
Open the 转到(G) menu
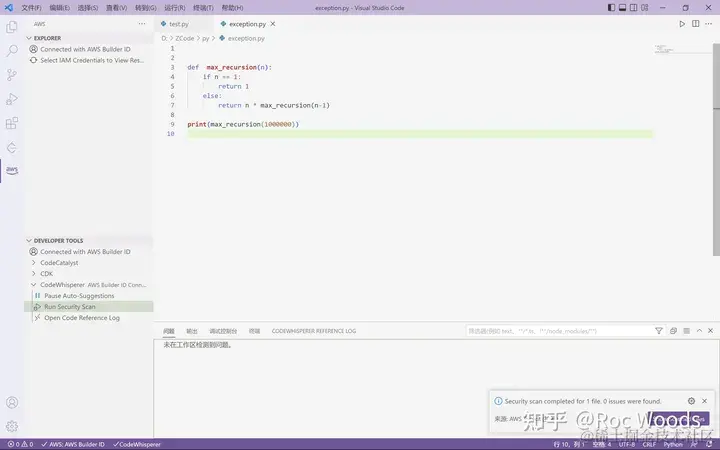click(x=146, y=8)
